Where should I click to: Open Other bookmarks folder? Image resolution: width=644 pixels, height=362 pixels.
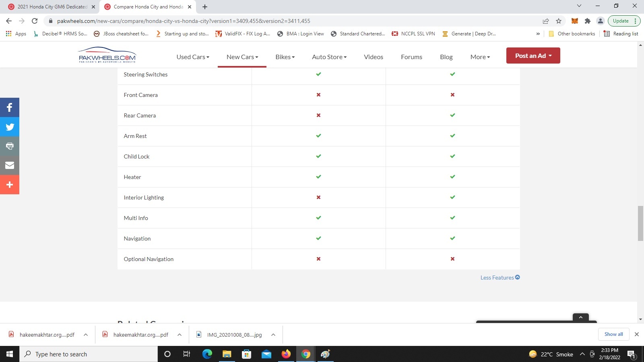click(x=572, y=34)
